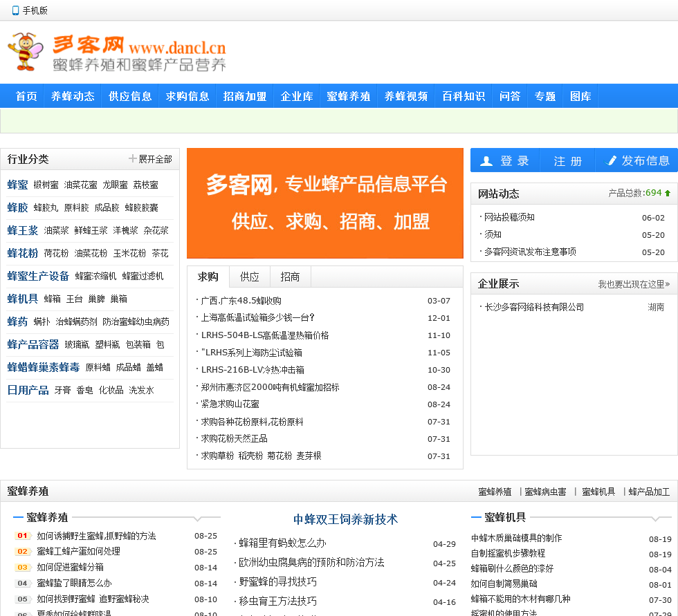Switch to the 招商 tab
The height and width of the screenshot is (616, 678).
pyautogui.click(x=290, y=277)
